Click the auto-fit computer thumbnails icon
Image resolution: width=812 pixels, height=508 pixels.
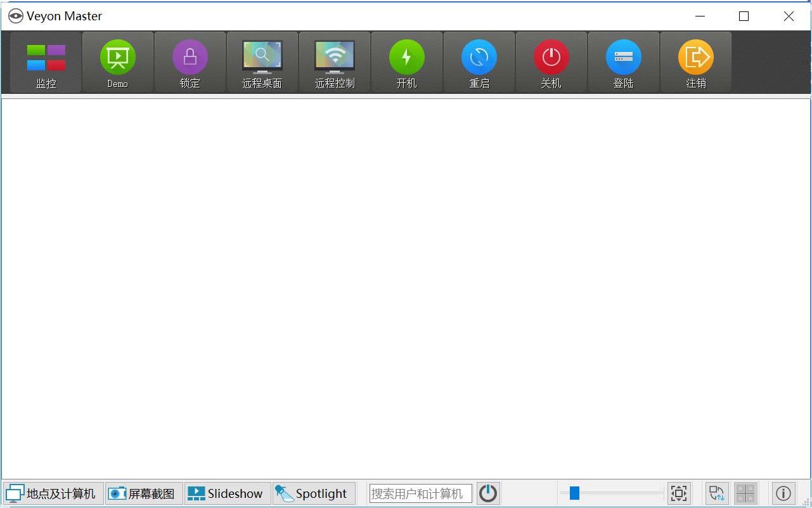point(679,493)
